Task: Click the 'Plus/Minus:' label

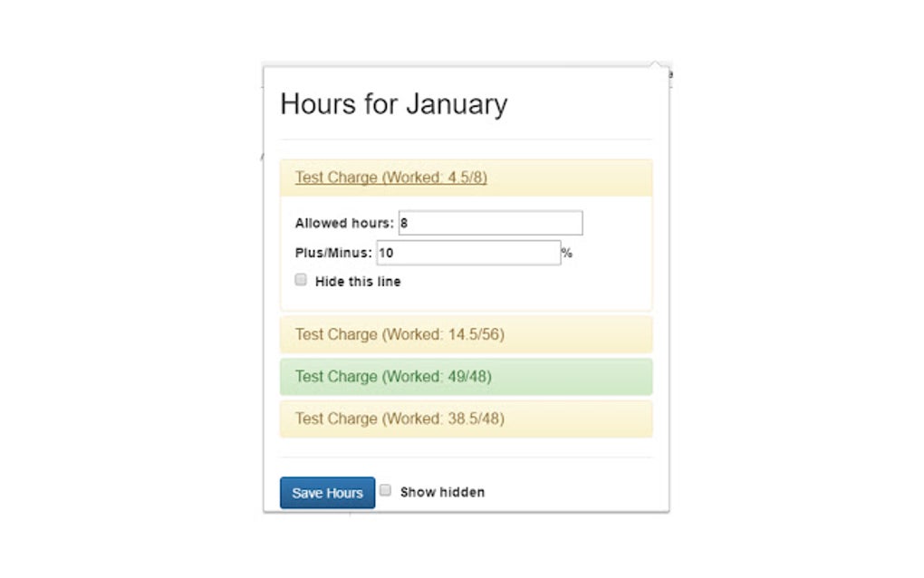Action: (x=333, y=253)
